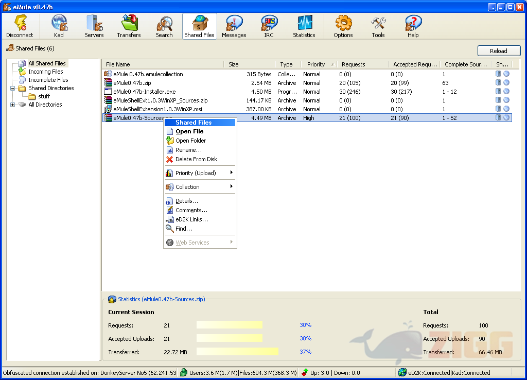527x380 pixels.
Task: Open the Options dialog
Action: 343,26
